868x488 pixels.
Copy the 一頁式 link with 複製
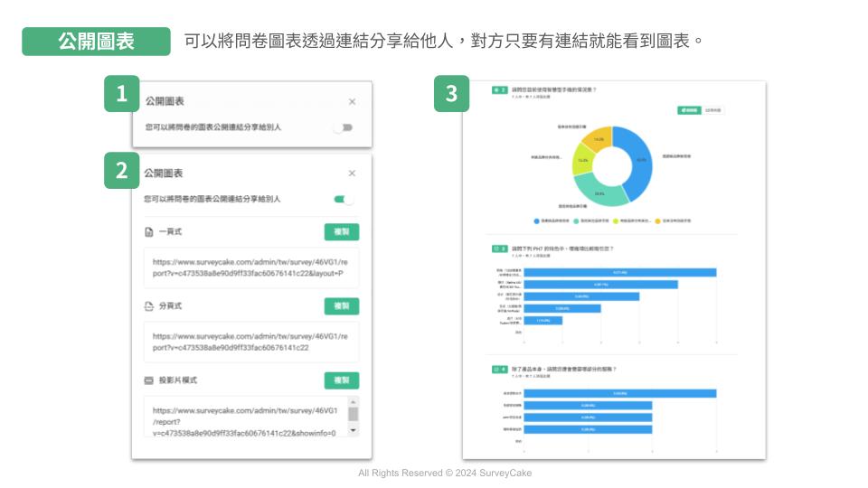pos(342,232)
